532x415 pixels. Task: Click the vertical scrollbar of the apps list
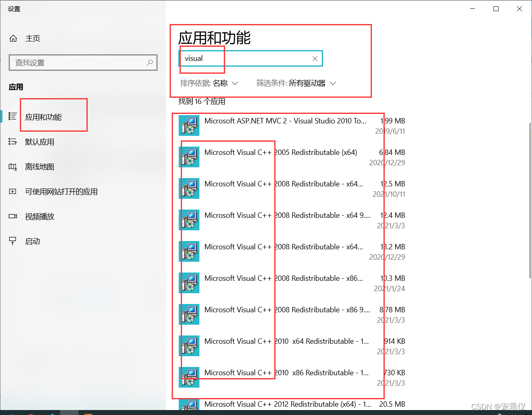pyautogui.click(x=530, y=200)
